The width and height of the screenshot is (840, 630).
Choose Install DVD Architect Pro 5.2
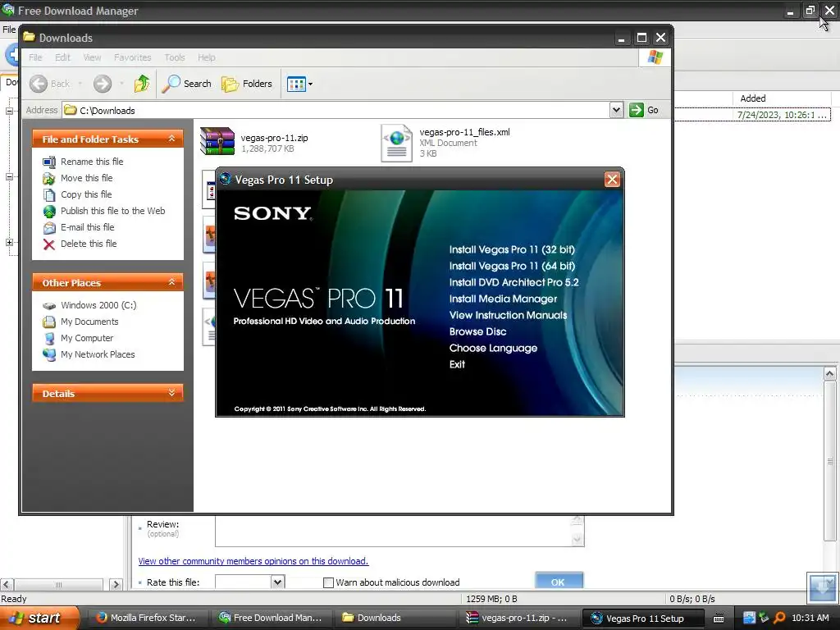coord(514,282)
